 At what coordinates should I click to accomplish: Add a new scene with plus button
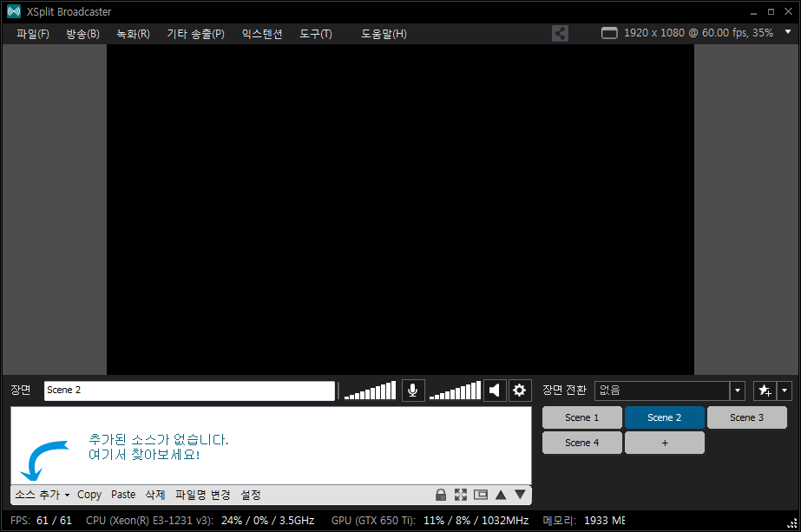(665, 443)
